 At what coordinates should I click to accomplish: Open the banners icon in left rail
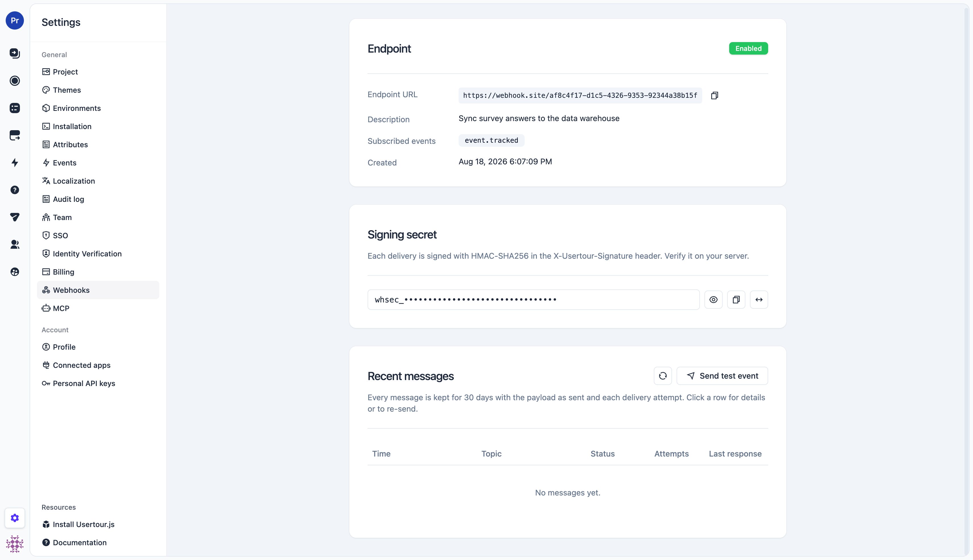15,135
